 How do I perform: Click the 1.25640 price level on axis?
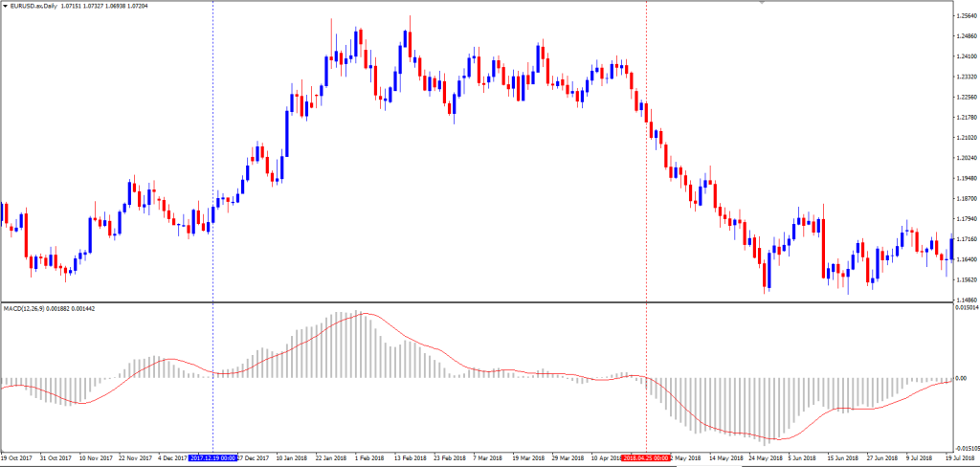[965, 16]
